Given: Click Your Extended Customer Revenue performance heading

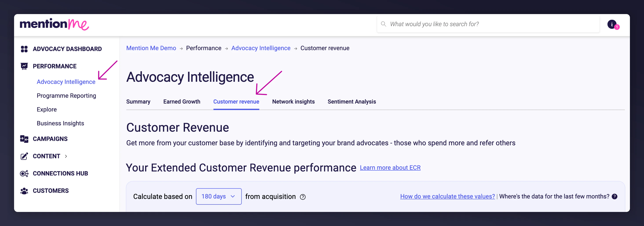Looking at the screenshot, I should pos(241,168).
